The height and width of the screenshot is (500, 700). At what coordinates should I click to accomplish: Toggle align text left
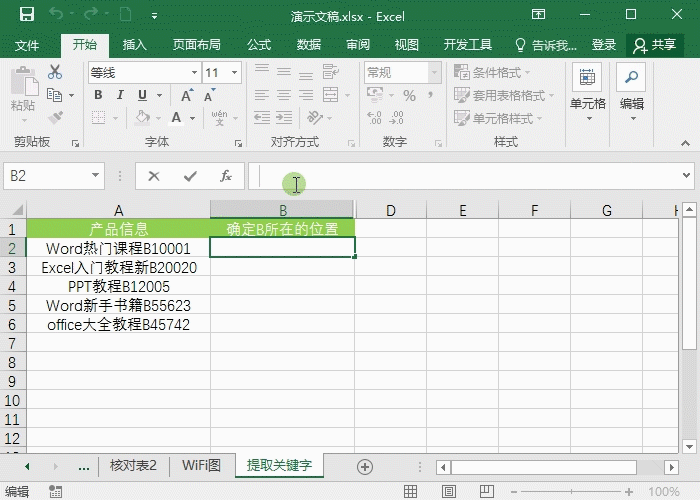tap(262, 95)
